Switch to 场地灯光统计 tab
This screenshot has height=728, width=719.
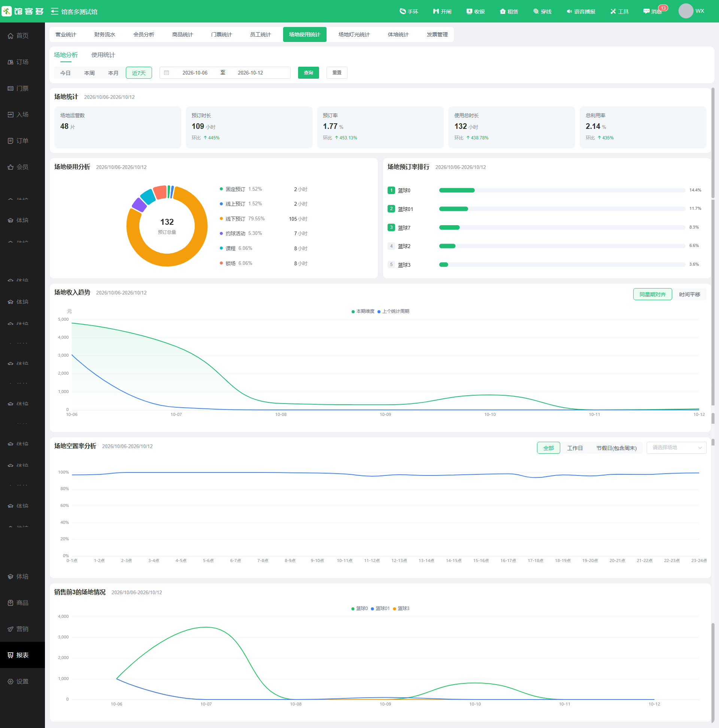[354, 34]
